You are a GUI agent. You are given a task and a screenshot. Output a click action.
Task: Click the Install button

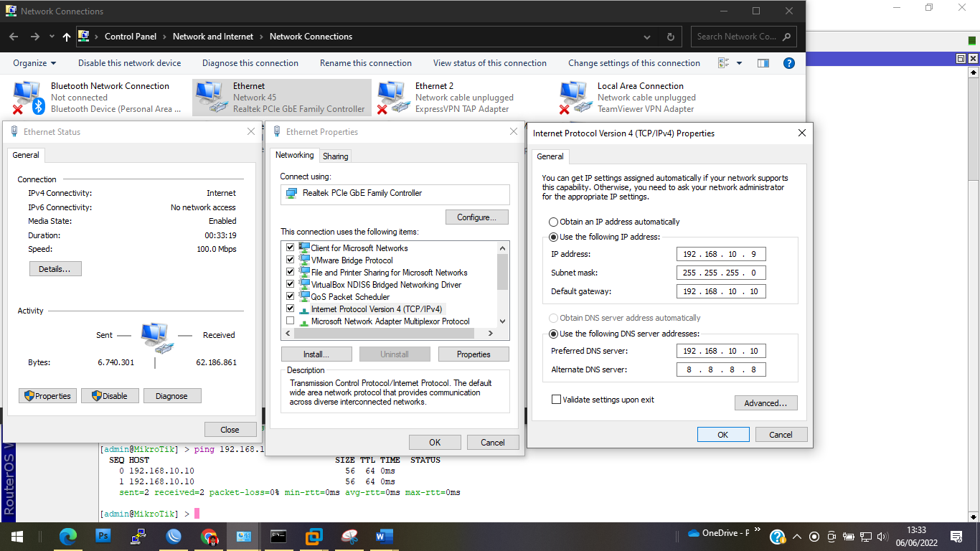coord(316,354)
